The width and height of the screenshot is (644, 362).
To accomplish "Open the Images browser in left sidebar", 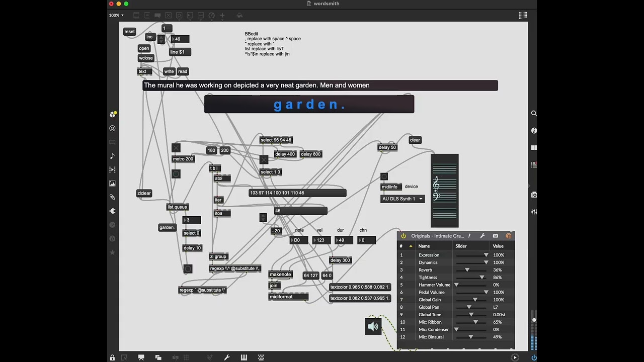I will tap(112, 184).
